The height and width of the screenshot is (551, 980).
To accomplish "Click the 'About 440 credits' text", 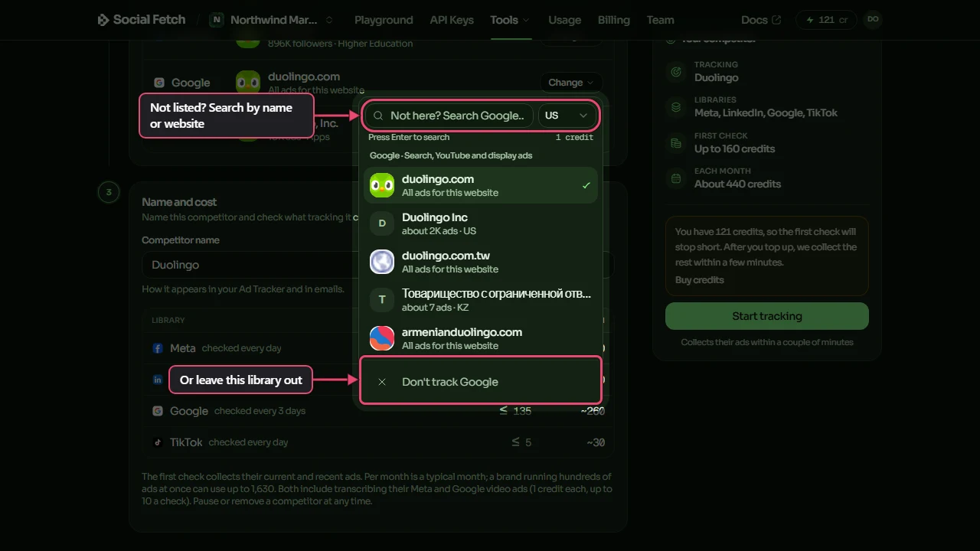I will tap(737, 184).
